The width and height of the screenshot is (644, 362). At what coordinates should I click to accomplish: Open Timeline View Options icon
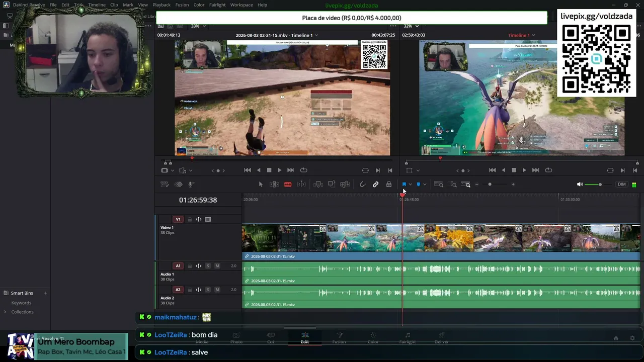coord(165,185)
